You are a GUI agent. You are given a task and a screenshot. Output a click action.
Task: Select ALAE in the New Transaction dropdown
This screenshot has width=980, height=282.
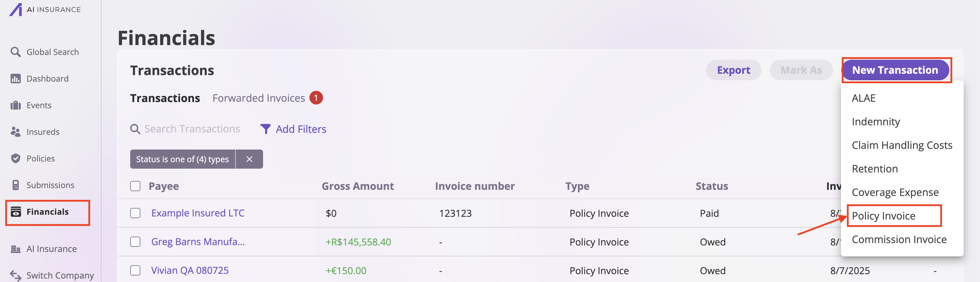[x=863, y=98]
